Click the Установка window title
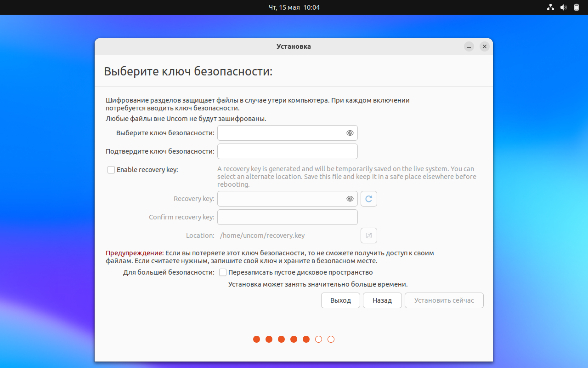588x368 pixels. [294, 46]
